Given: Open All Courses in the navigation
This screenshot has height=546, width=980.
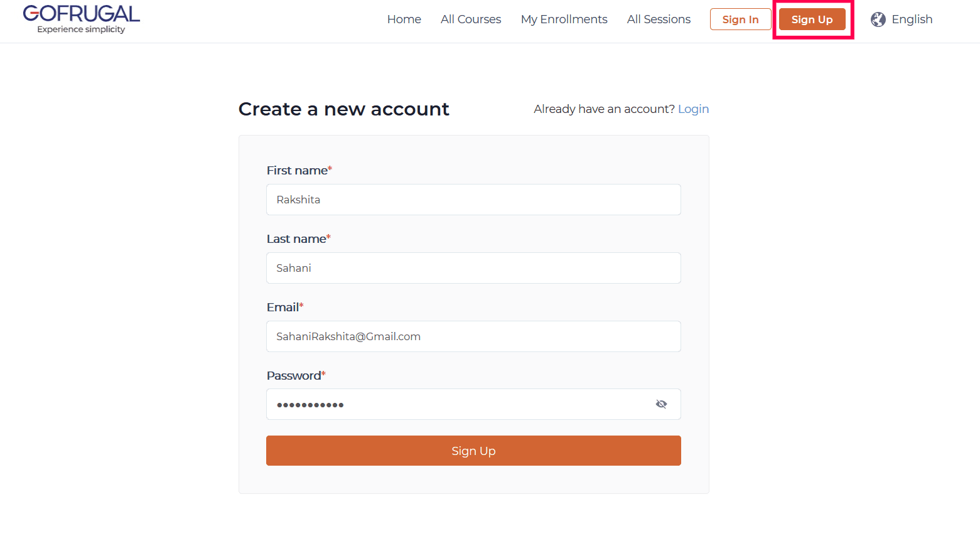Looking at the screenshot, I should coord(471,19).
